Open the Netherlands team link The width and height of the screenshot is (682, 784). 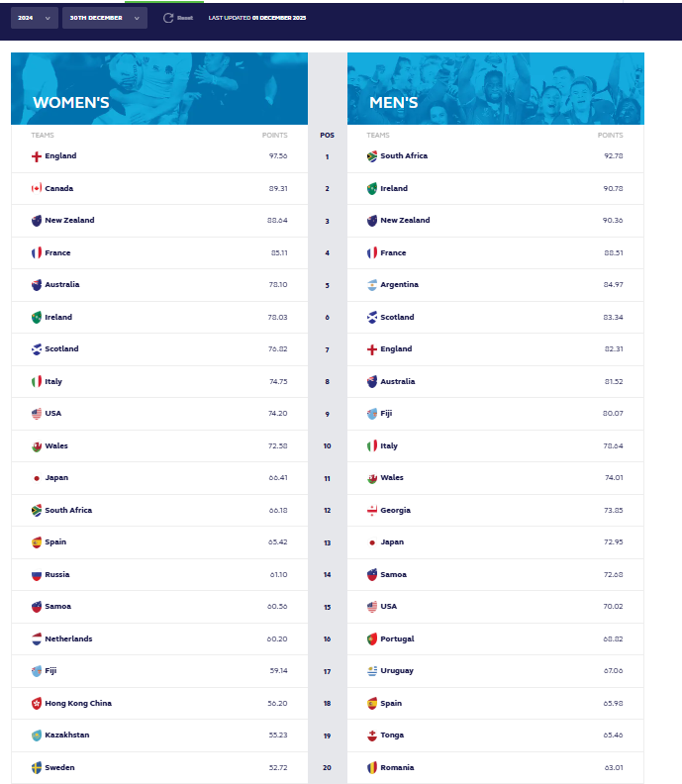(x=68, y=639)
